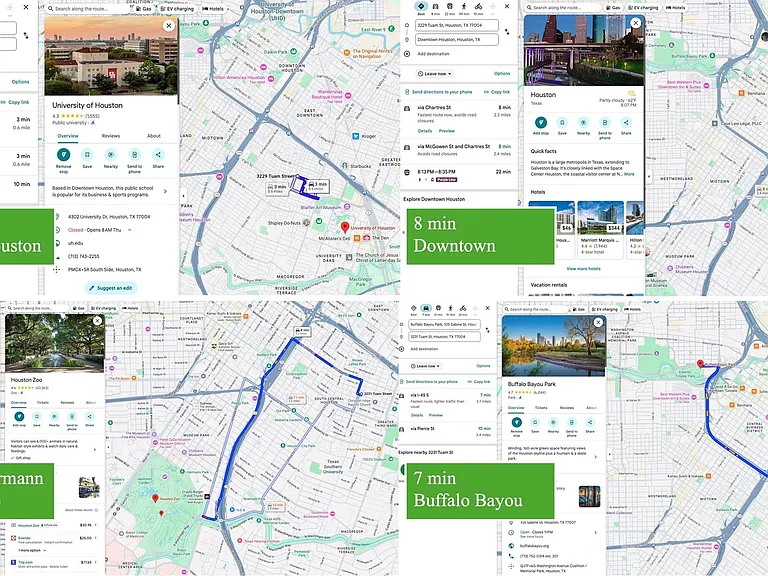Save the Houston, Texas place

[562, 122]
